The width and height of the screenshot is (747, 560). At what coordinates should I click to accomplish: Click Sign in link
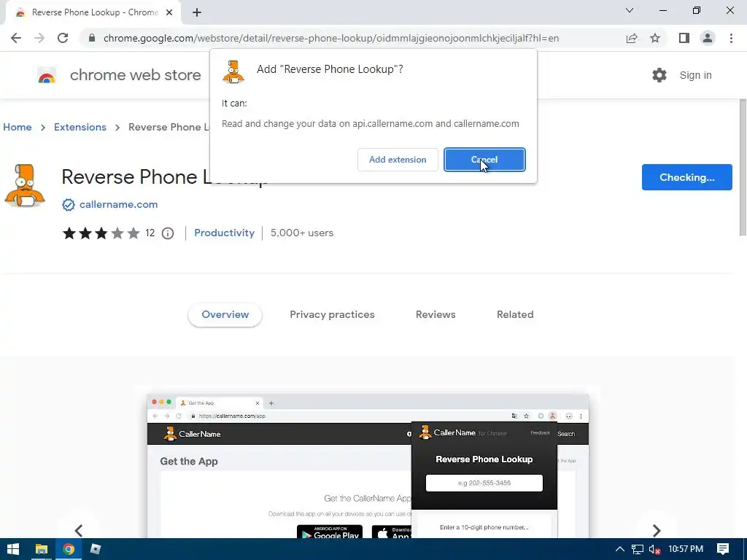pos(695,75)
